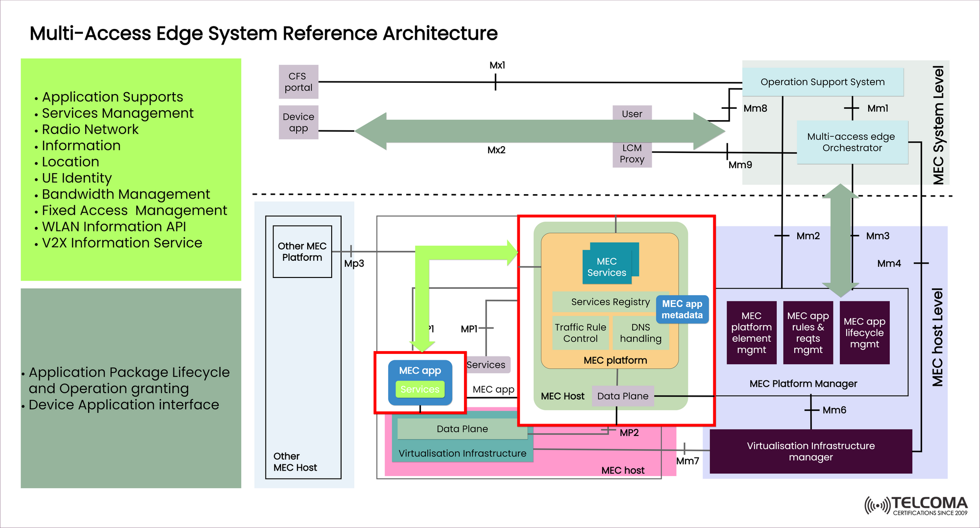Click the Device app box

click(298, 123)
